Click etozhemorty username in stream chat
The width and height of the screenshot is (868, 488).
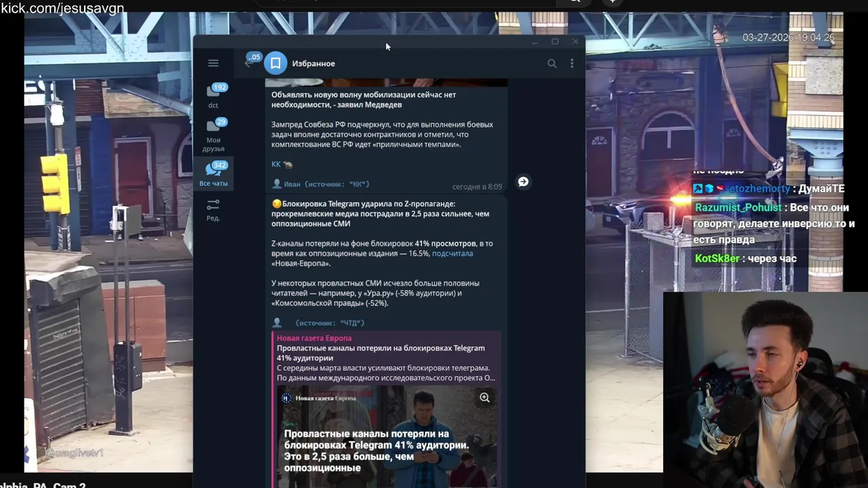(759, 189)
